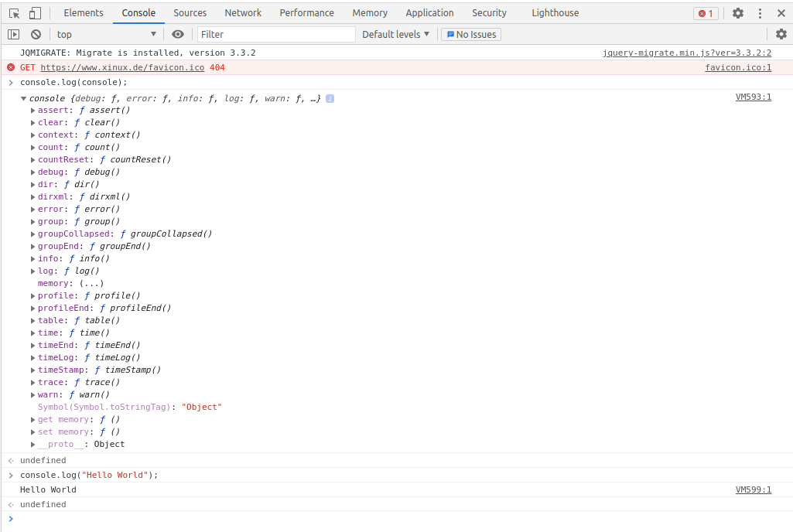Collapse the logged console object
The height and width of the screenshot is (532, 793).
tap(23, 98)
